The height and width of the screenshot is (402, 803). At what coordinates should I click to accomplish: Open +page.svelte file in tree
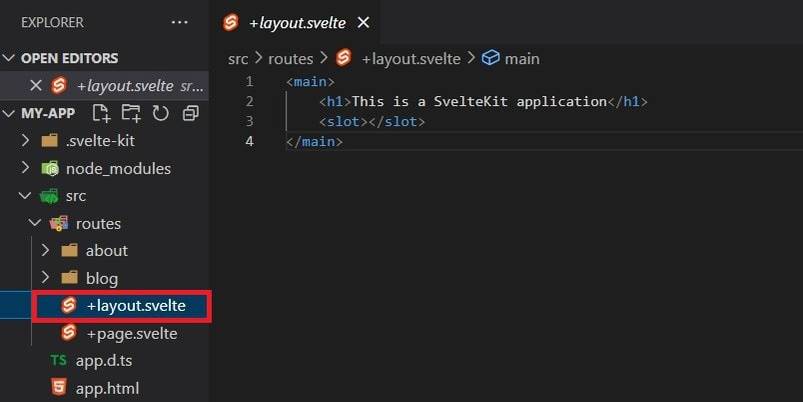tap(131, 333)
